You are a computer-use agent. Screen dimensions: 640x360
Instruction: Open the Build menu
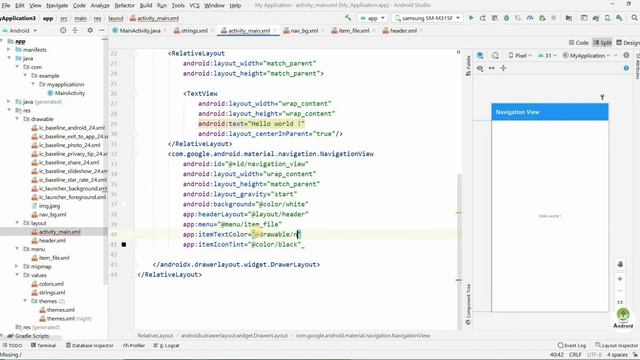146,5
